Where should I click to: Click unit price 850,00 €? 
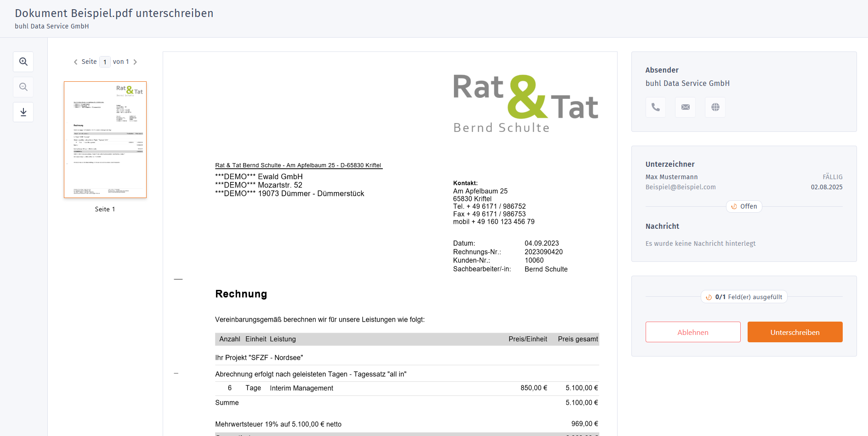click(x=534, y=388)
